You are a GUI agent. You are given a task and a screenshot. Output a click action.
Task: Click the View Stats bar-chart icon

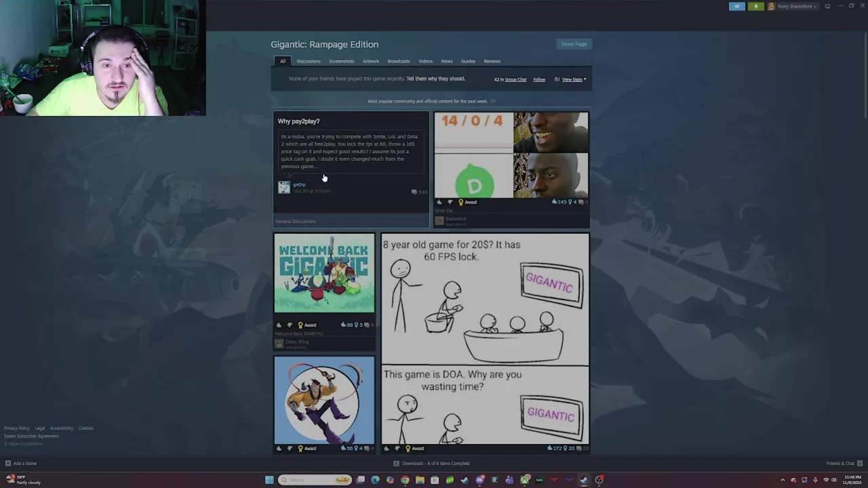(x=557, y=79)
